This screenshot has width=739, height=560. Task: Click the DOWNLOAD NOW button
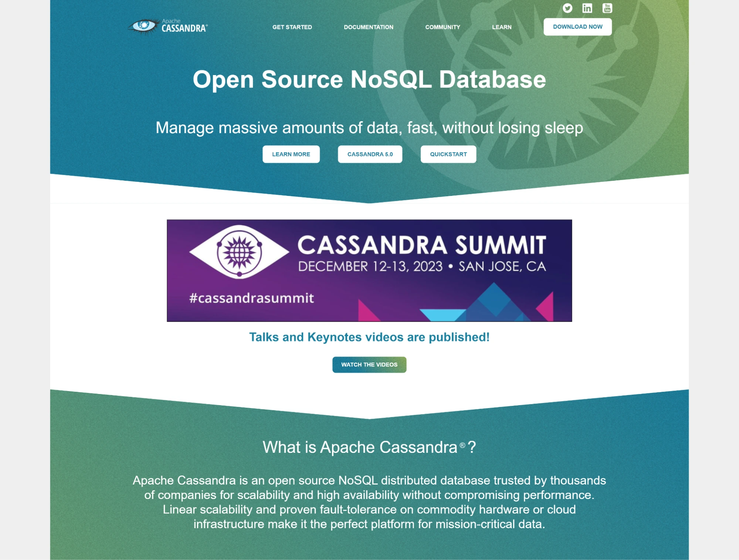pyautogui.click(x=577, y=27)
